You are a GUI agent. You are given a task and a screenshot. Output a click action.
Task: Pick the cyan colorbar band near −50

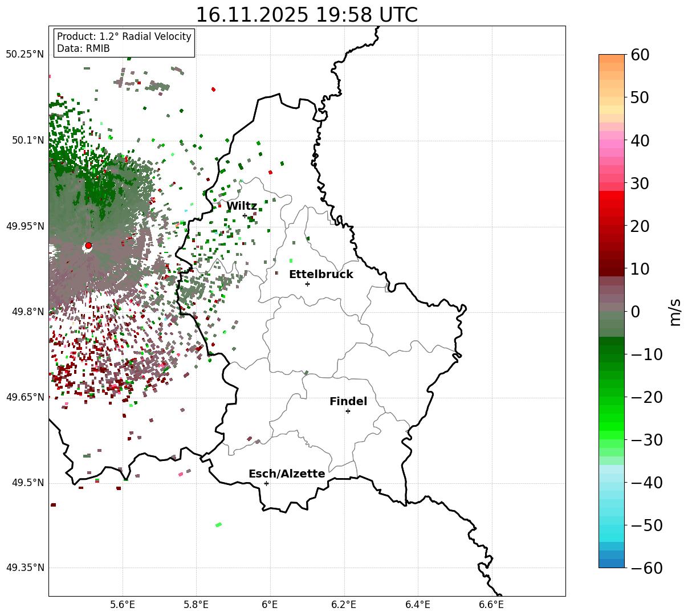coord(612,529)
